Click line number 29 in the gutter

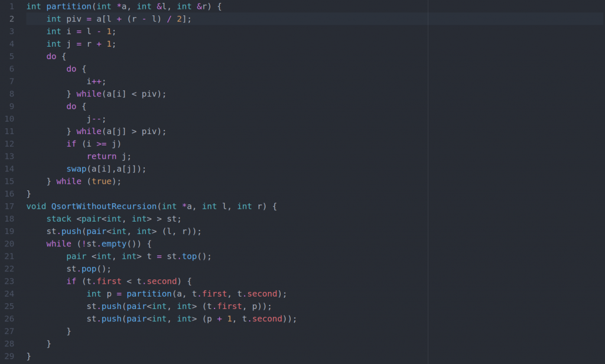[x=9, y=356]
